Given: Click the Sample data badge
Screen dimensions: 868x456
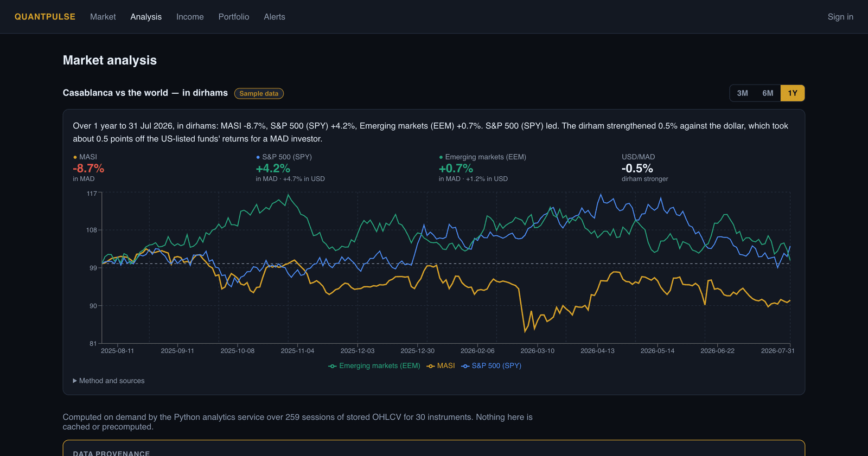Looking at the screenshot, I should pos(259,93).
